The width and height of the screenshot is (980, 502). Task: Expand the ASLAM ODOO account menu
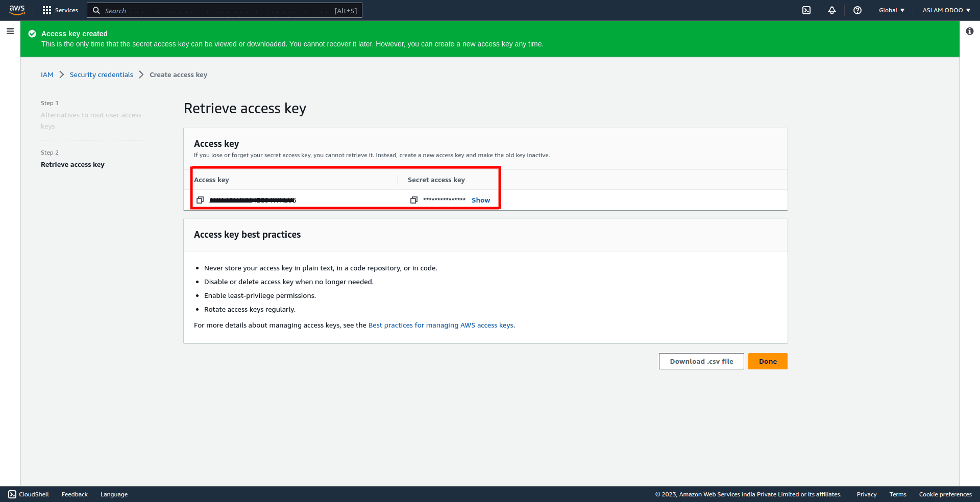946,10
